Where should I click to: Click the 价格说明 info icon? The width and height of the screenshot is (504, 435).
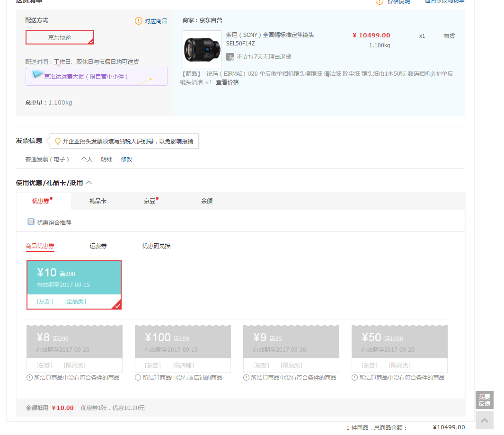(380, 2)
